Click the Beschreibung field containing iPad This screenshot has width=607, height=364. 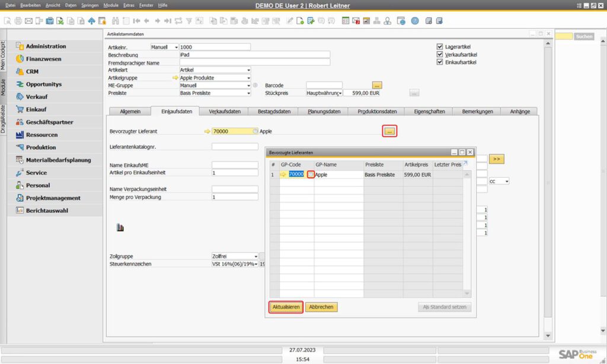point(255,55)
